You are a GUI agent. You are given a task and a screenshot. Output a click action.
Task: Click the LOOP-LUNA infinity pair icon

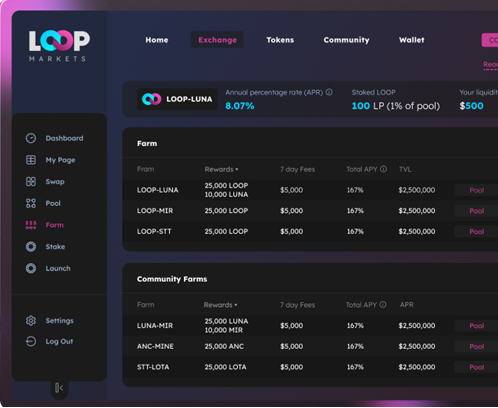point(152,99)
